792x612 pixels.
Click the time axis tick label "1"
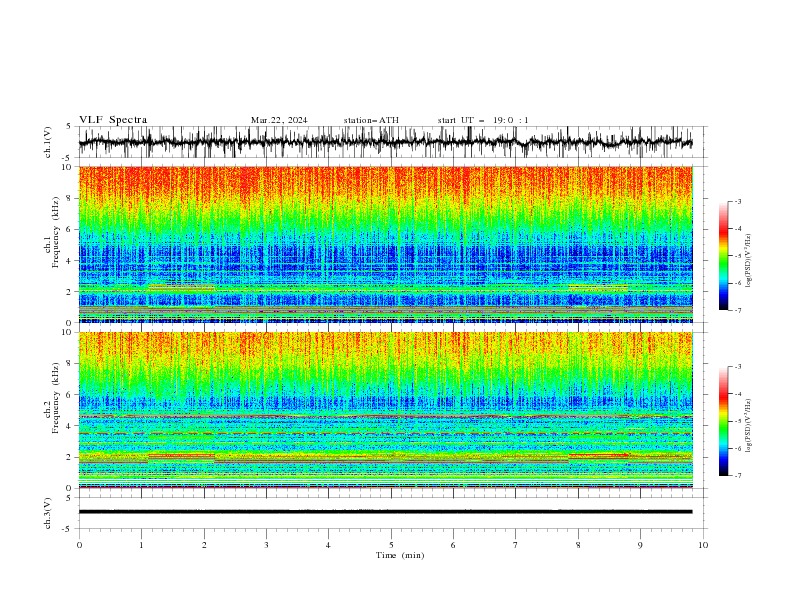pos(141,545)
